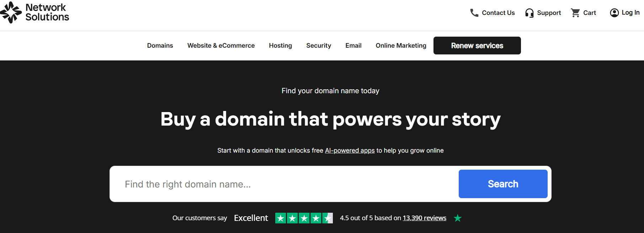Open the Cart link text
The width and height of the screenshot is (644, 233).
pyautogui.click(x=590, y=13)
